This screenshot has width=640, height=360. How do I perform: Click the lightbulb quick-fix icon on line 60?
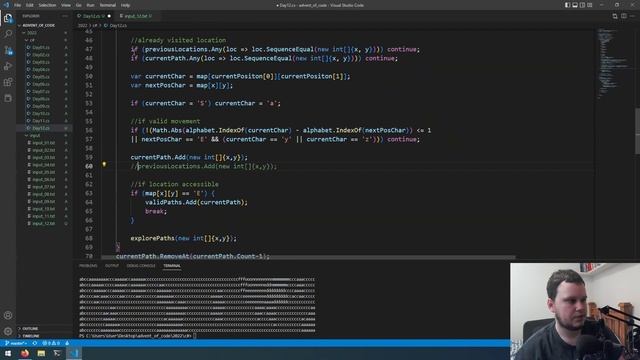coord(104,164)
